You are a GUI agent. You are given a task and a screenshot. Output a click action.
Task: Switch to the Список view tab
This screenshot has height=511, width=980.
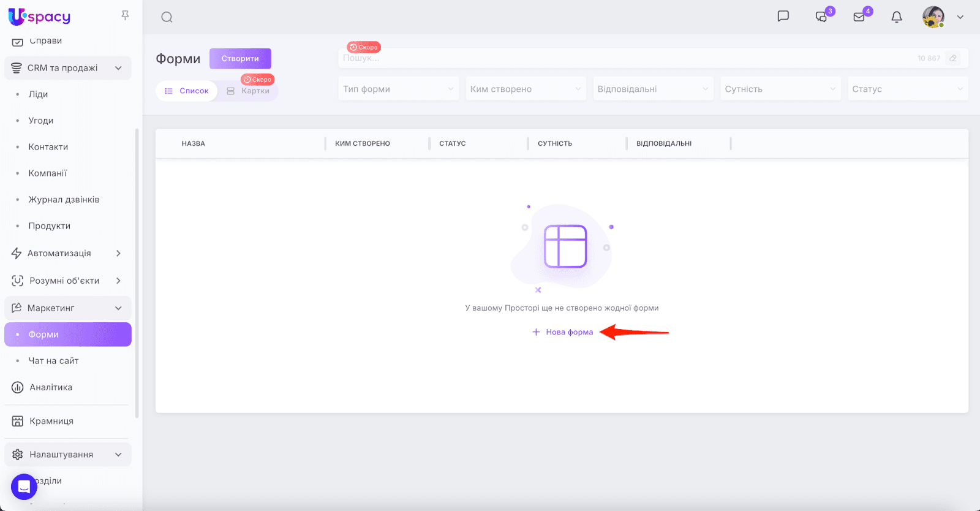point(186,91)
